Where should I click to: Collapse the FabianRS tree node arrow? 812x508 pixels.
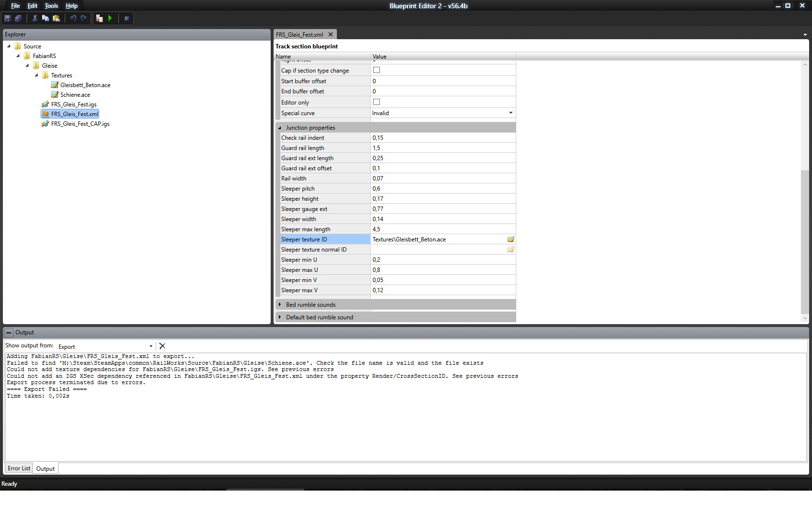(18, 56)
